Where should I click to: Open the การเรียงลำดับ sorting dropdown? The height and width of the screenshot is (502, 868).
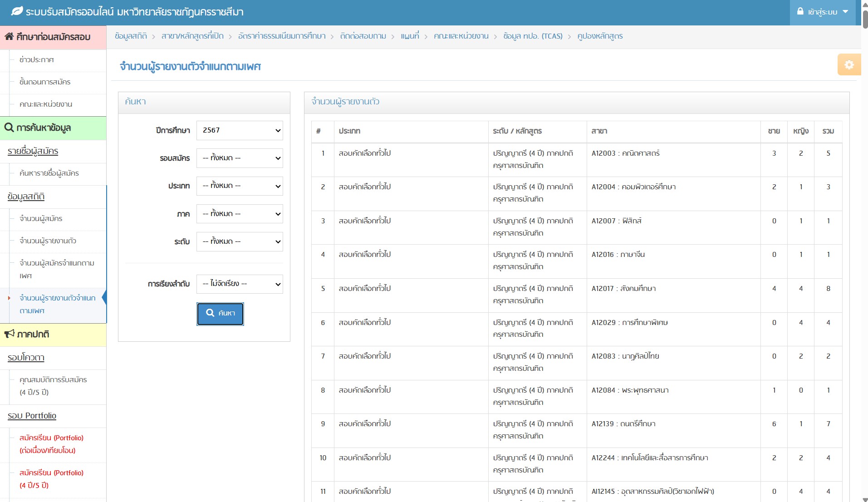pyautogui.click(x=240, y=284)
